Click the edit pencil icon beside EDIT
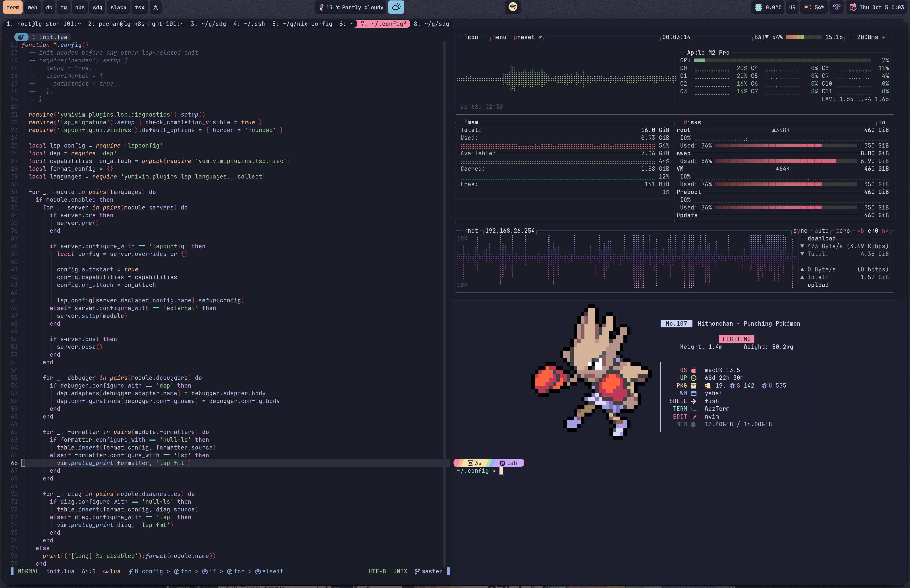 (x=694, y=417)
